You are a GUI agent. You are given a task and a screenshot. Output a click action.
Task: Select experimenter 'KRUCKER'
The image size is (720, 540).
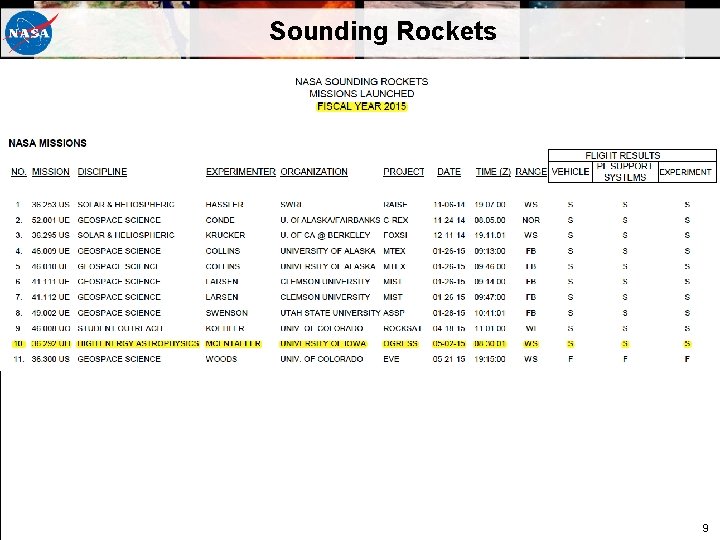point(225,235)
